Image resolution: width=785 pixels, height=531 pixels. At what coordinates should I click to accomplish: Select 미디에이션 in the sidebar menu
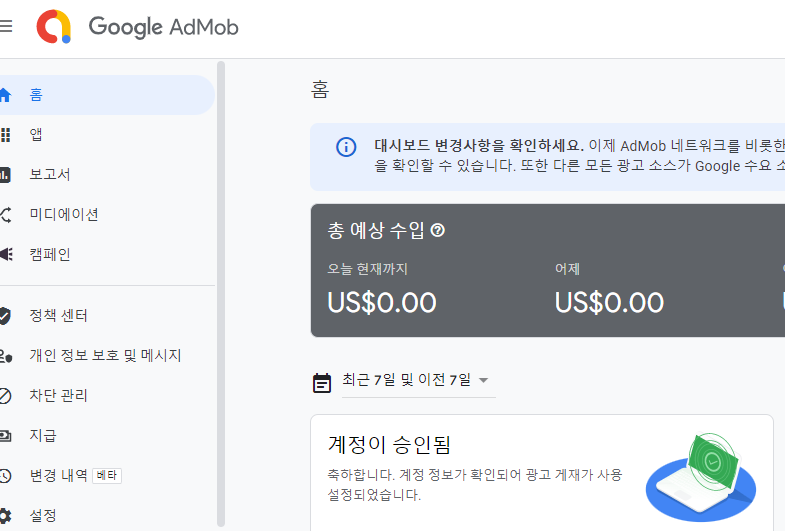pyautogui.click(x=64, y=215)
